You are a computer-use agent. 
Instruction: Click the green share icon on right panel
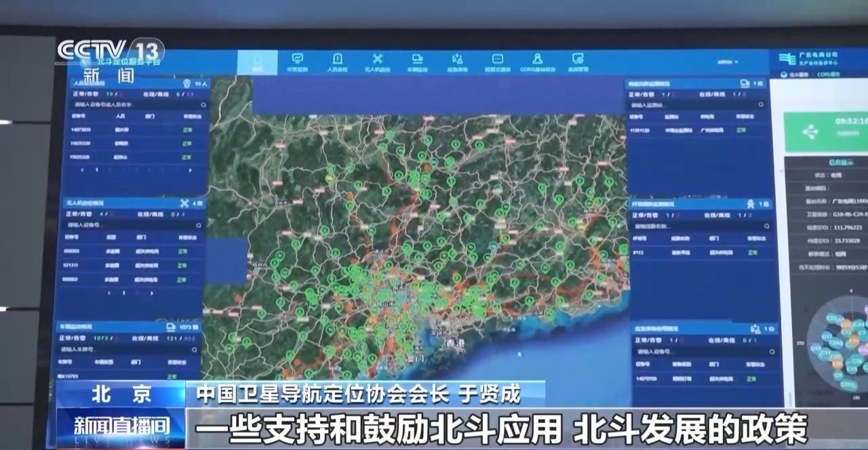click(x=810, y=132)
